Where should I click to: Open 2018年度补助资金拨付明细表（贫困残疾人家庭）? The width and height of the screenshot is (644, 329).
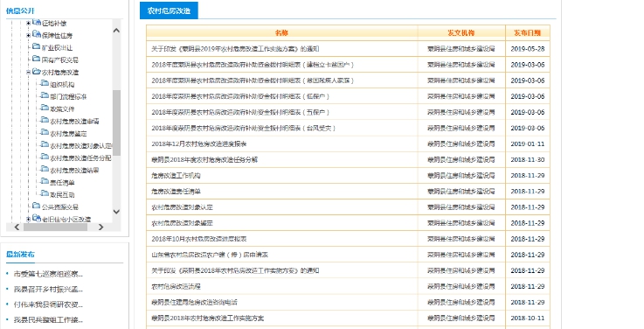point(253,80)
